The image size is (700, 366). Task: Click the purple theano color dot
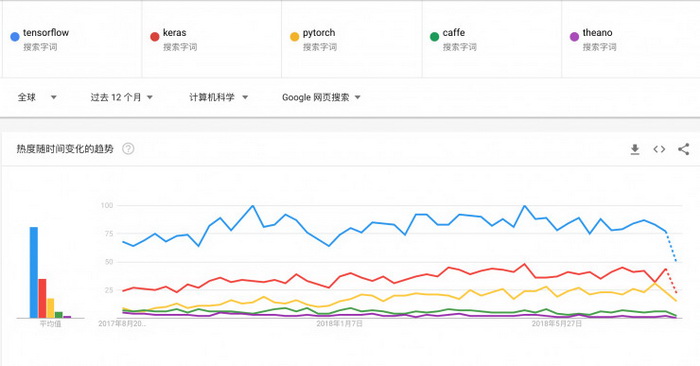574,37
